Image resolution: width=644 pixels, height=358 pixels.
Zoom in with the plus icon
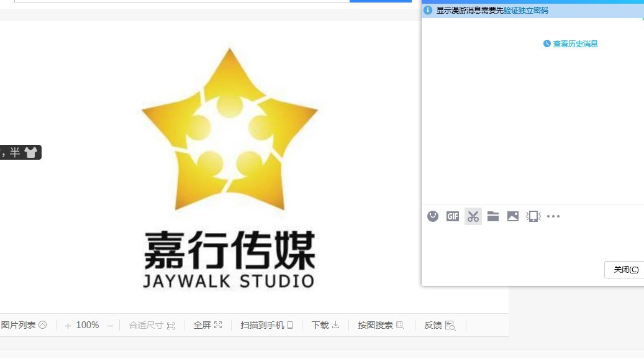click(68, 326)
